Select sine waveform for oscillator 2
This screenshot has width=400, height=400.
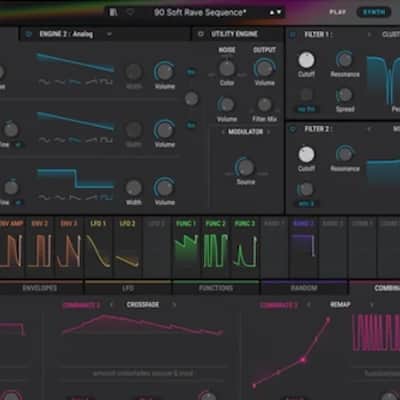click(44, 140)
